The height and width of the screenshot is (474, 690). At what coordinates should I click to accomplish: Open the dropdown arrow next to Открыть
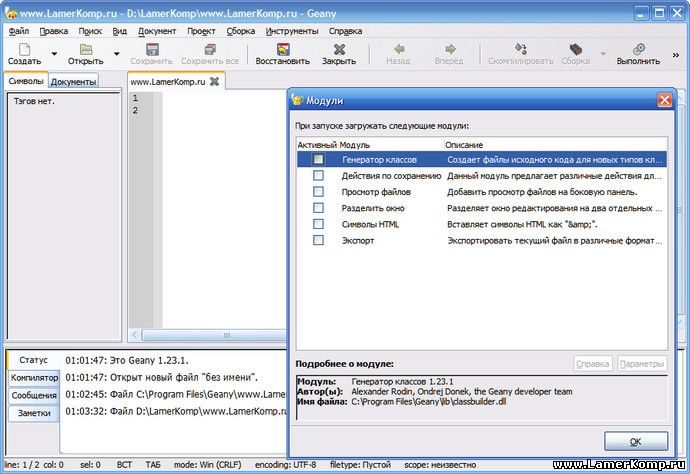(x=116, y=54)
